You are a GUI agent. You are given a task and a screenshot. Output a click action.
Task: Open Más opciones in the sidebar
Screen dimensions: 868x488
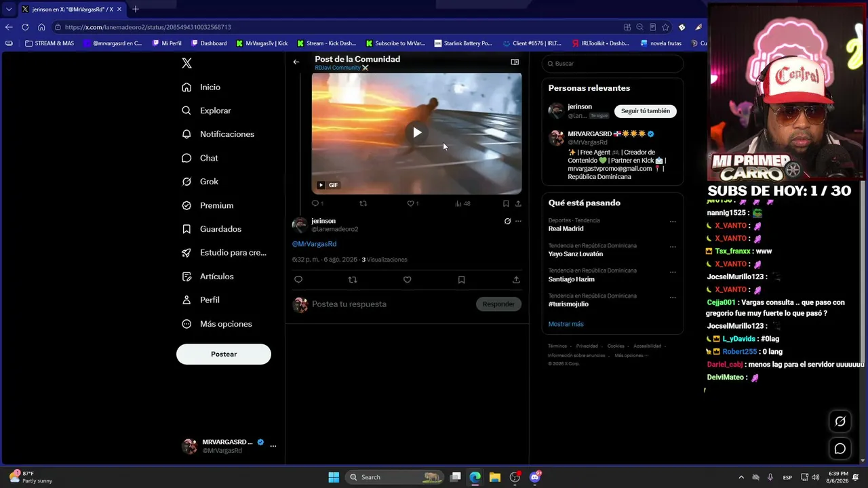tap(217, 324)
